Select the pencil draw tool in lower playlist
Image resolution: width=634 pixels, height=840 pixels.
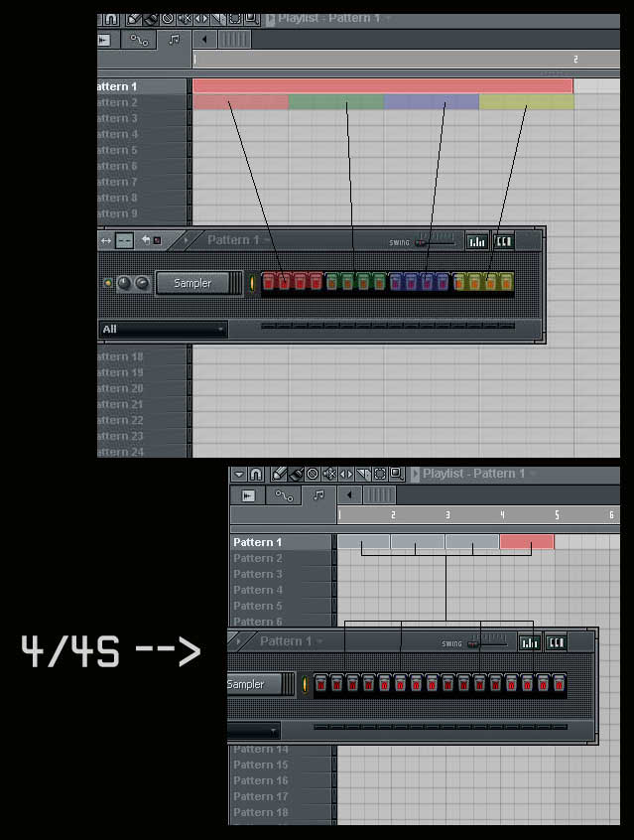(279, 475)
